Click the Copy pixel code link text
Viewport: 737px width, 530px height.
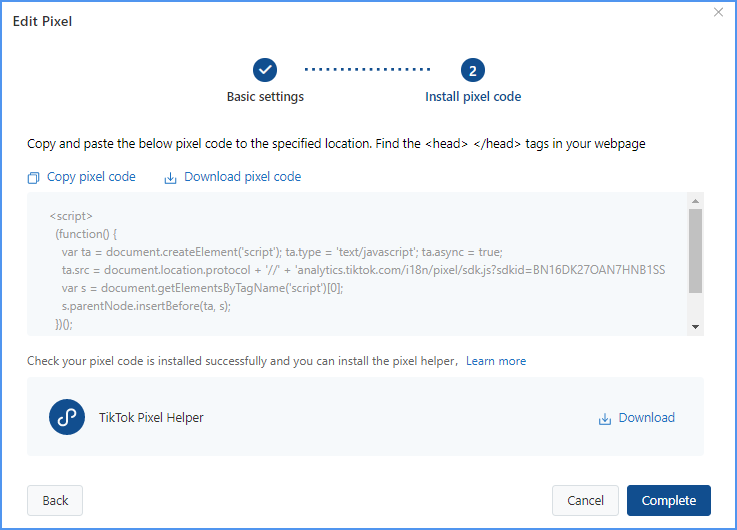91,177
